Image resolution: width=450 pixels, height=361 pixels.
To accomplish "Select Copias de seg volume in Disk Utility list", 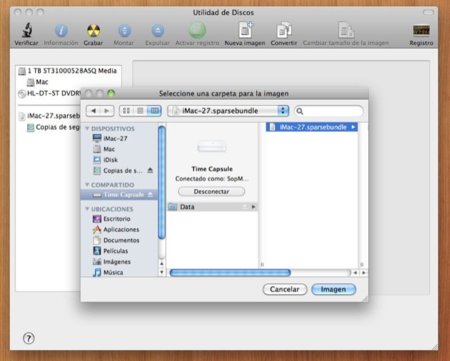I will pos(53,127).
